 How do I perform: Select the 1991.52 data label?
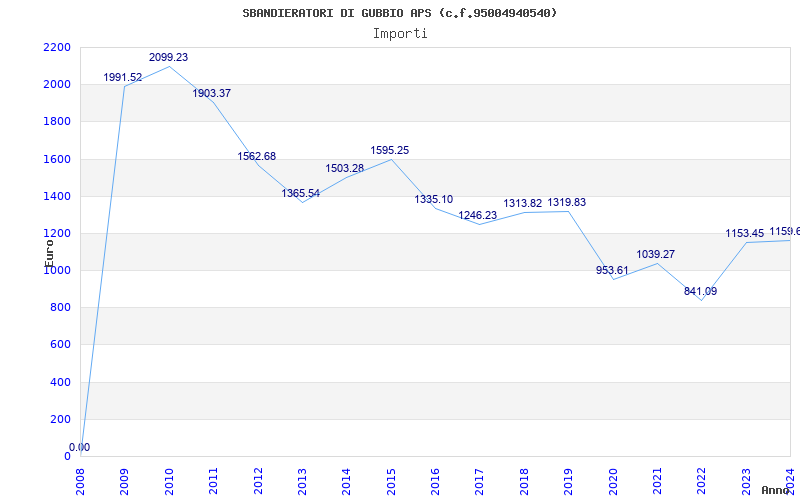tap(123, 77)
